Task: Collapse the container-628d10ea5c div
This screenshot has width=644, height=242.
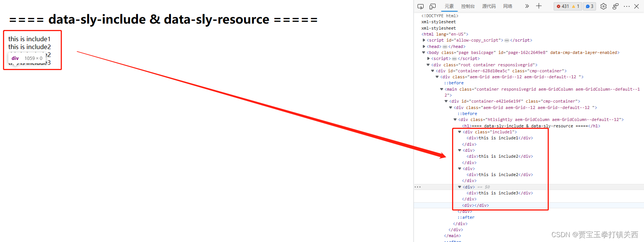Action: (x=433, y=71)
